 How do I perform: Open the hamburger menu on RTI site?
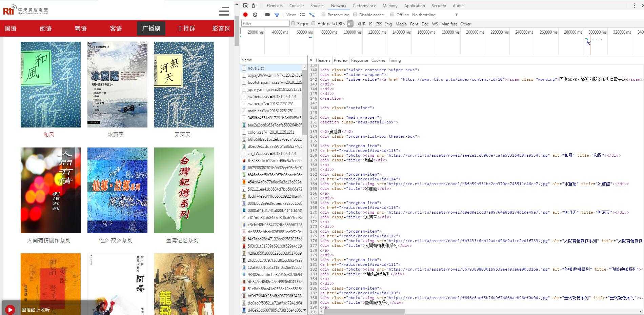click(x=224, y=11)
